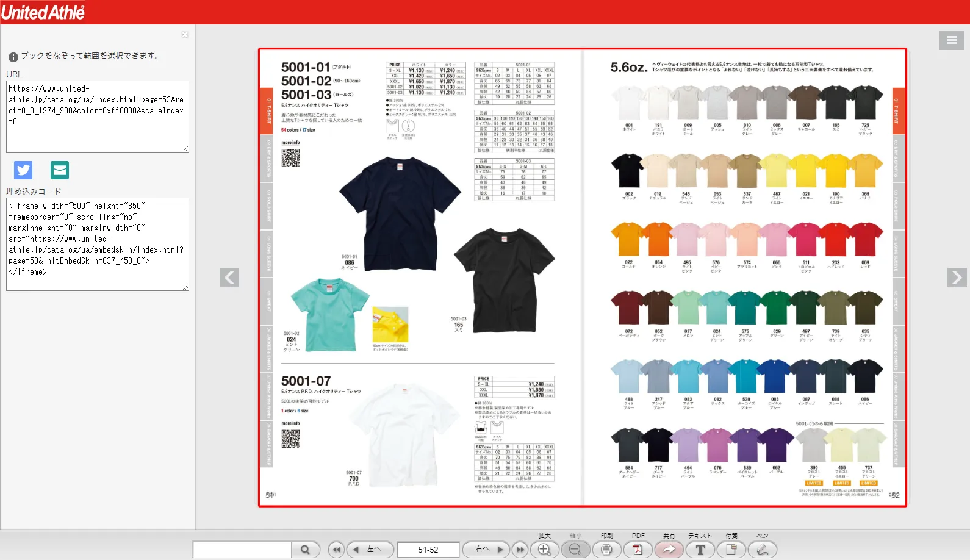Image resolution: width=970 pixels, height=560 pixels.
Task: Click the 5.6oz. heading on page 52
Action: click(629, 67)
